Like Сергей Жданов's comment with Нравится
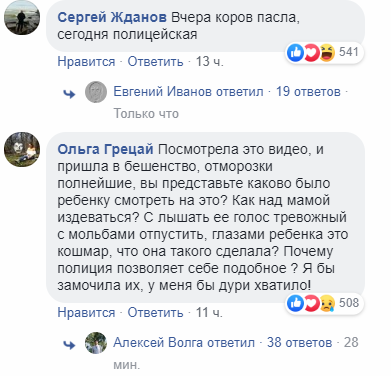Screen dimensions: 391x376 86,62
